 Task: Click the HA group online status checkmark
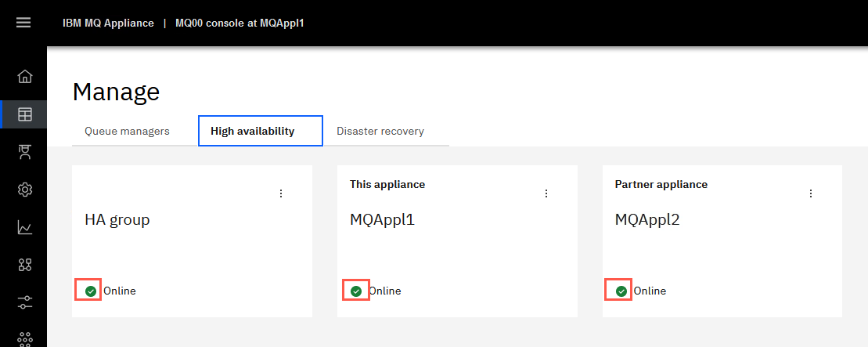tap(90, 291)
